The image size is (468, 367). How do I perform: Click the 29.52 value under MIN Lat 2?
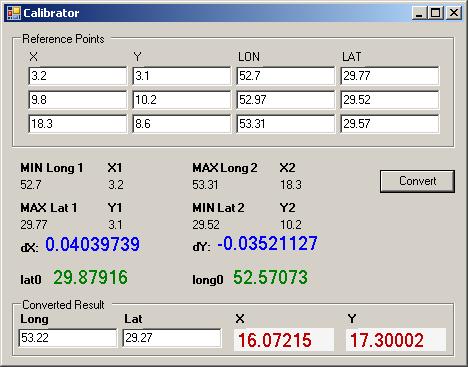pos(206,225)
